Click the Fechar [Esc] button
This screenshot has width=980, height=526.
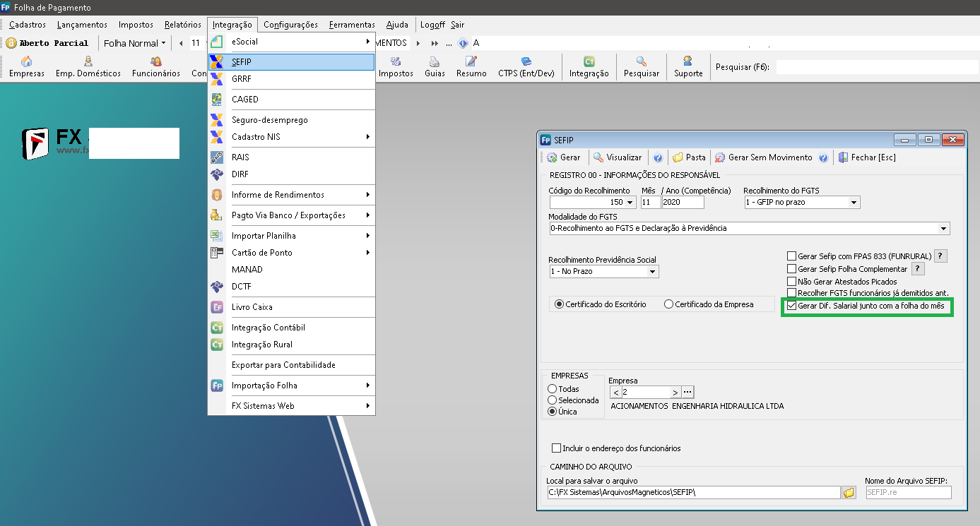[x=867, y=157]
